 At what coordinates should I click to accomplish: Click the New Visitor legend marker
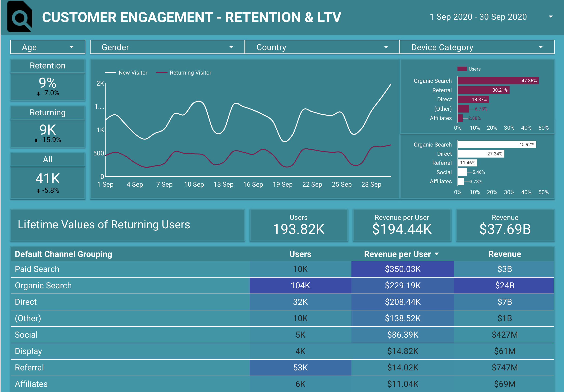[x=111, y=73]
